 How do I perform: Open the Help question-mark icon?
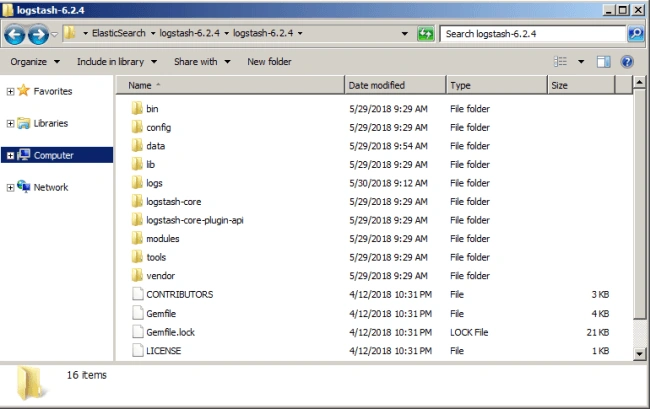tap(627, 62)
